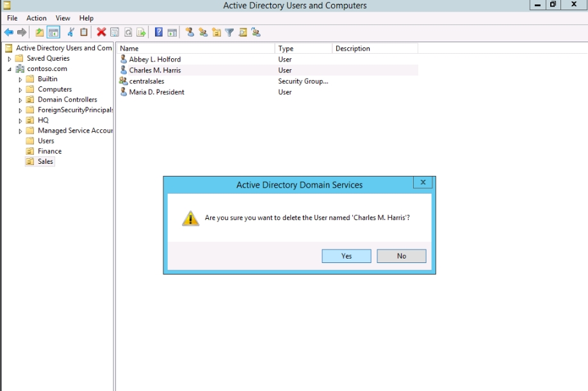Click HQ label in tree
Image resolution: width=588 pixels, height=391 pixels.
[43, 120]
